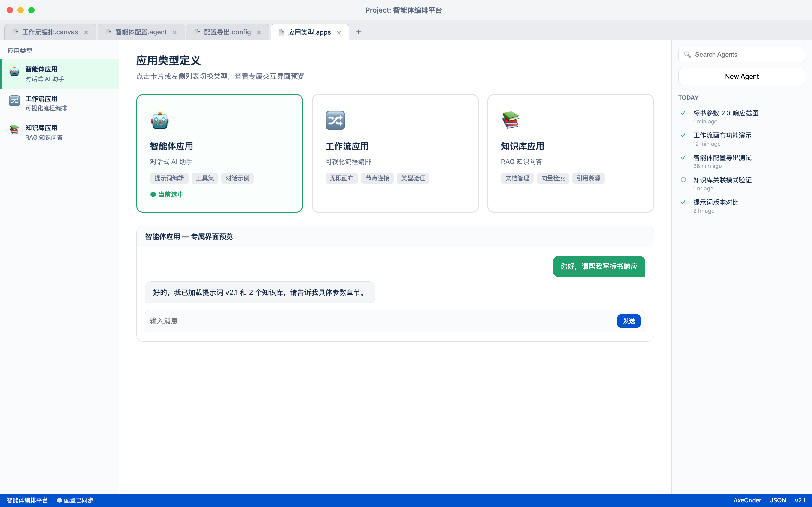Select 知识库应用 in the sidebar list
Screen dimensions: 812x507
tap(59, 132)
